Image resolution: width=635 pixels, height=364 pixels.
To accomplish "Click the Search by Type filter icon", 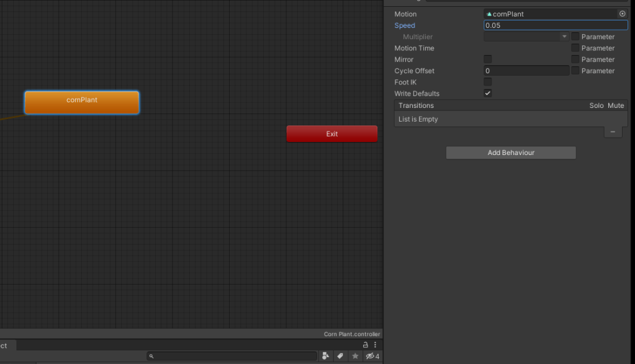I will [326, 356].
